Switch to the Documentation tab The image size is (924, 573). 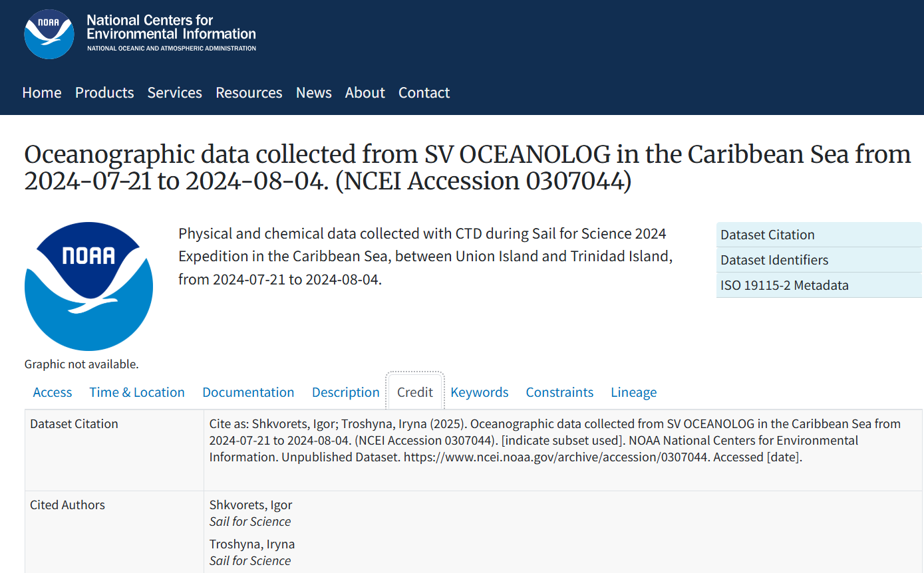[x=248, y=392]
